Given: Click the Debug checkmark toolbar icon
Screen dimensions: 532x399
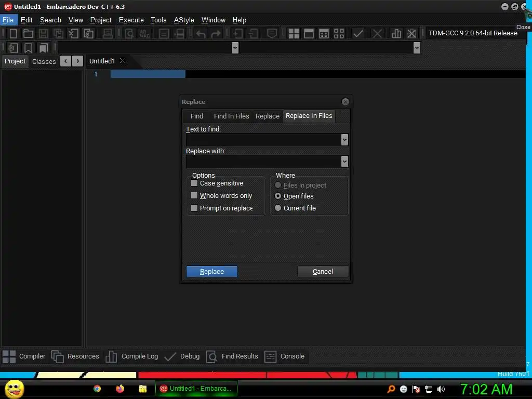Looking at the screenshot, I should coord(358,33).
